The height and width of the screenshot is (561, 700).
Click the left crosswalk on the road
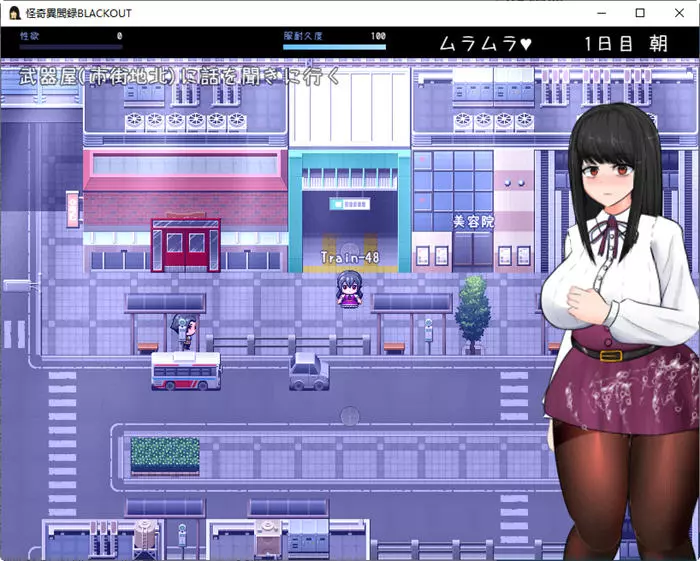pos(62,443)
